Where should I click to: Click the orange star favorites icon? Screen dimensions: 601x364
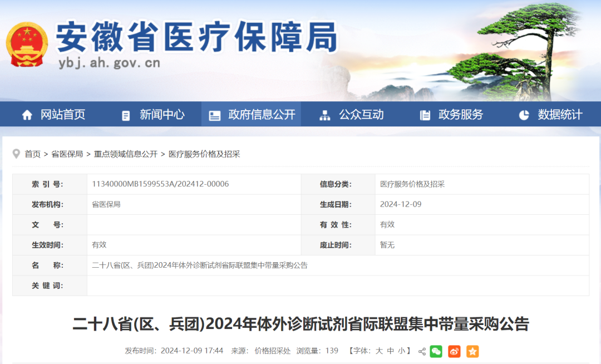[x=472, y=351]
